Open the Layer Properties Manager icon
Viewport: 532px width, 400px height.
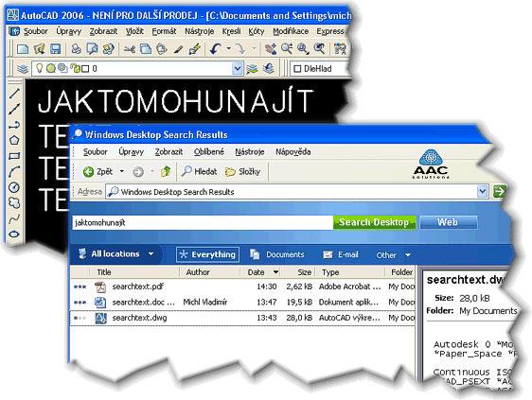pyautogui.click(x=23, y=69)
